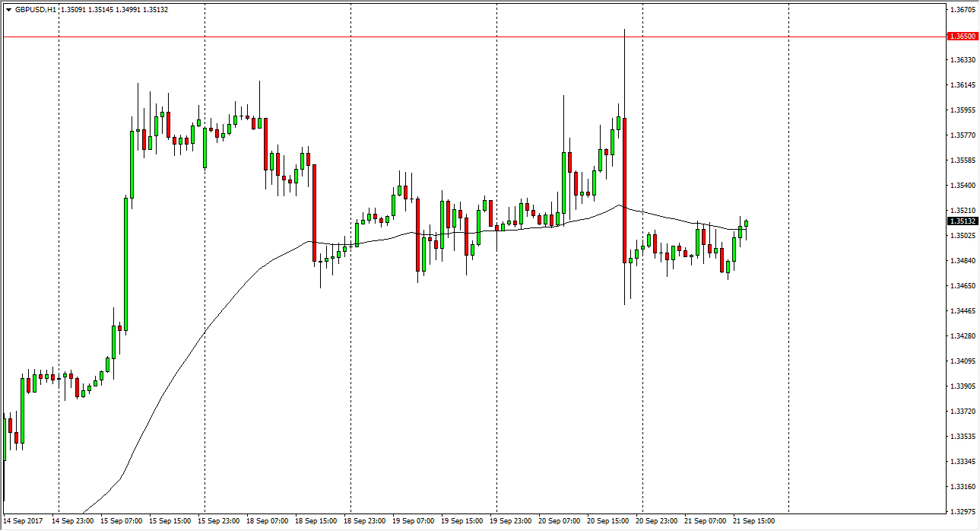Click the 21 Sep 15:00 time label
The image size is (980, 531).
[x=753, y=521]
